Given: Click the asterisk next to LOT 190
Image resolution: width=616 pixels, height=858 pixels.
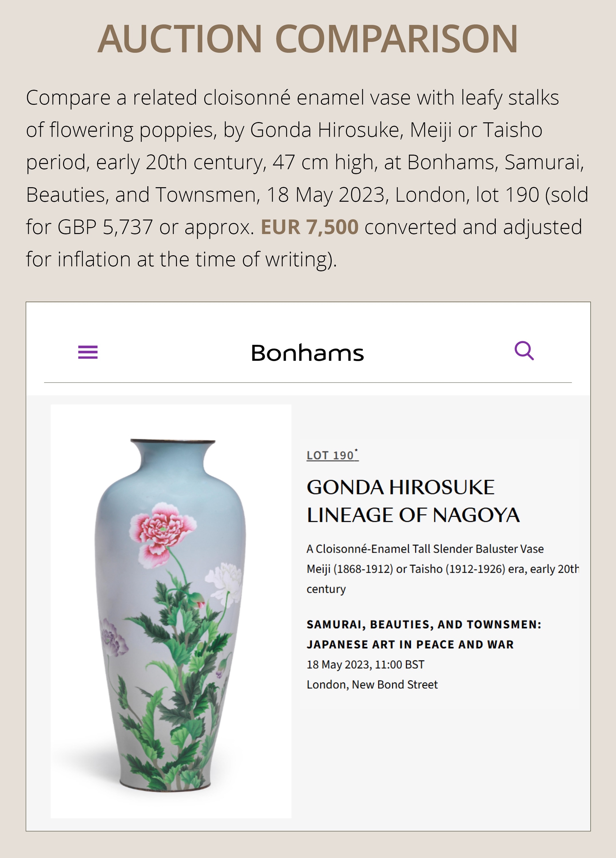Looking at the screenshot, I should 356,450.
